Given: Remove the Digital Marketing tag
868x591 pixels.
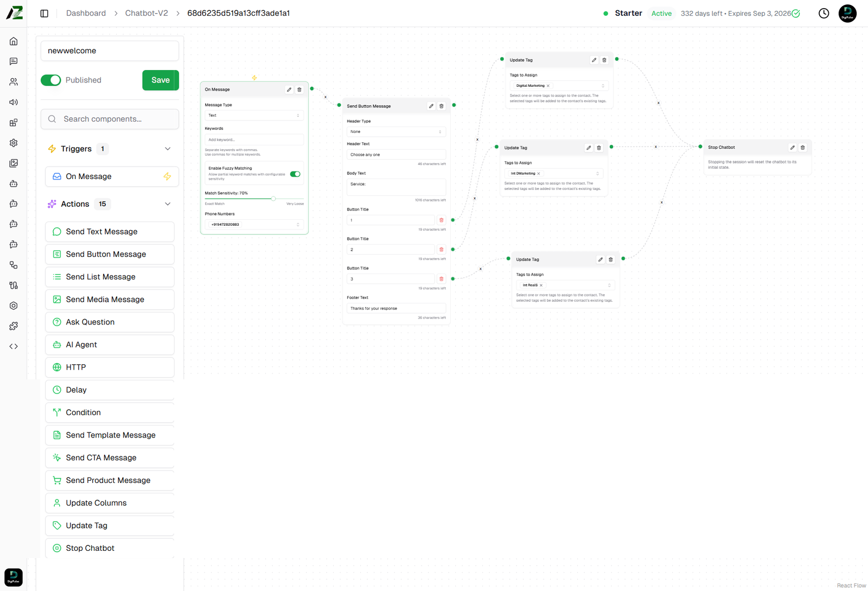Looking at the screenshot, I should [548, 86].
